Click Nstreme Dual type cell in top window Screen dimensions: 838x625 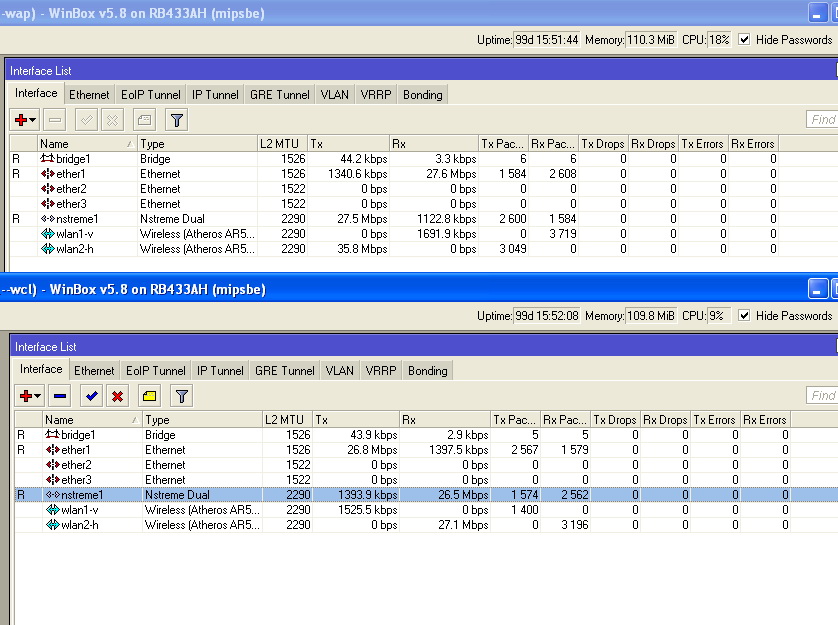coord(172,219)
